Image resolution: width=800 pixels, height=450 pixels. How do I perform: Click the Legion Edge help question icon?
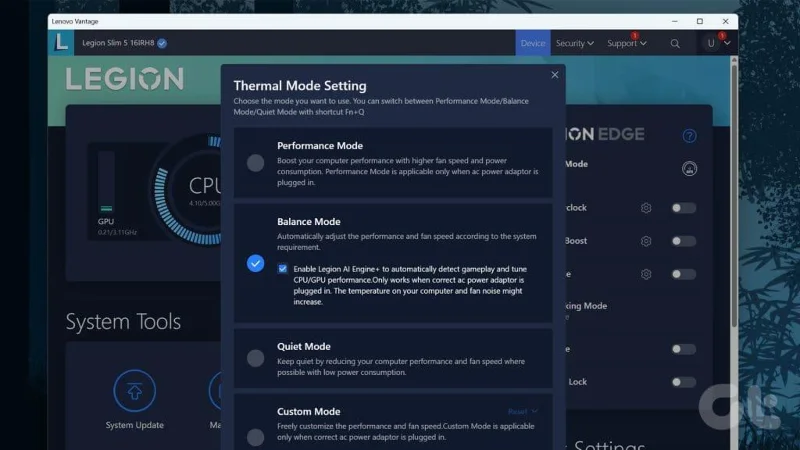coord(689,136)
